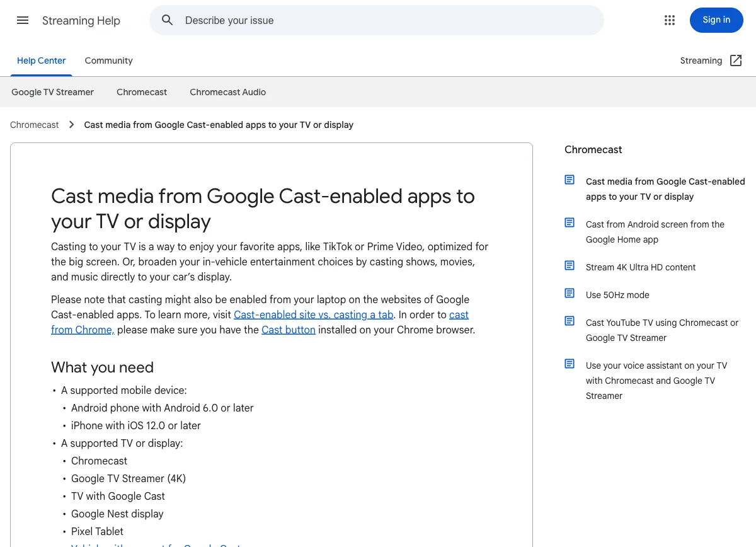The width and height of the screenshot is (756, 547).
Task: Open the Google apps grid
Action: pyautogui.click(x=670, y=20)
